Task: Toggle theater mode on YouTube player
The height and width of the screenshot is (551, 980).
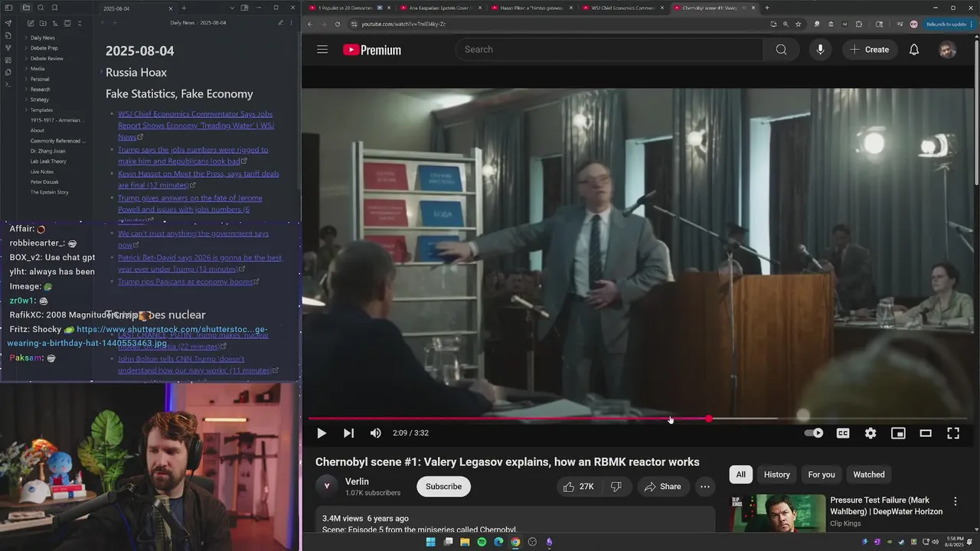Action: pos(926,433)
